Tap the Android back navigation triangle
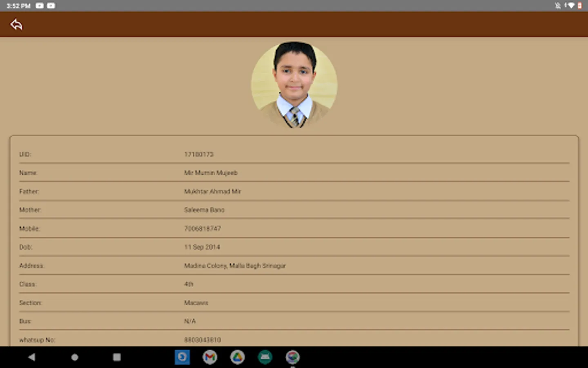588x368 pixels. 31,357
